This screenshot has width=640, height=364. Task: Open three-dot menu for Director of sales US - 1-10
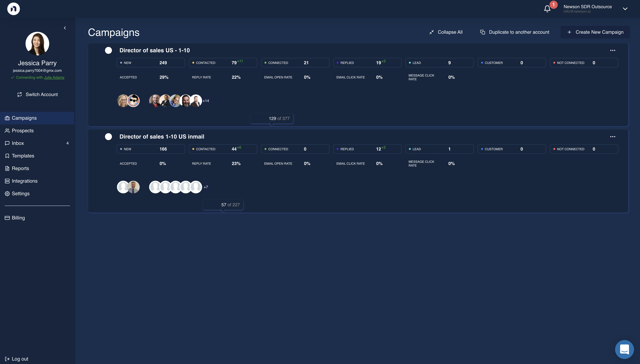tap(612, 50)
